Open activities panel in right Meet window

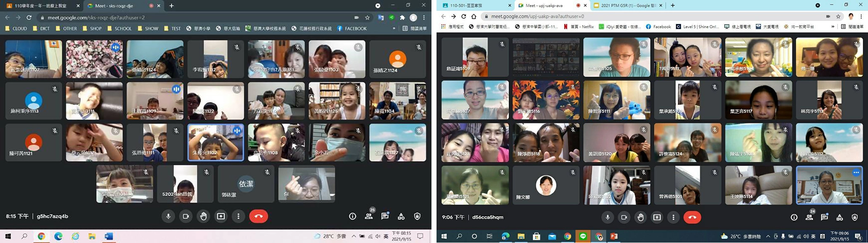(x=839, y=217)
